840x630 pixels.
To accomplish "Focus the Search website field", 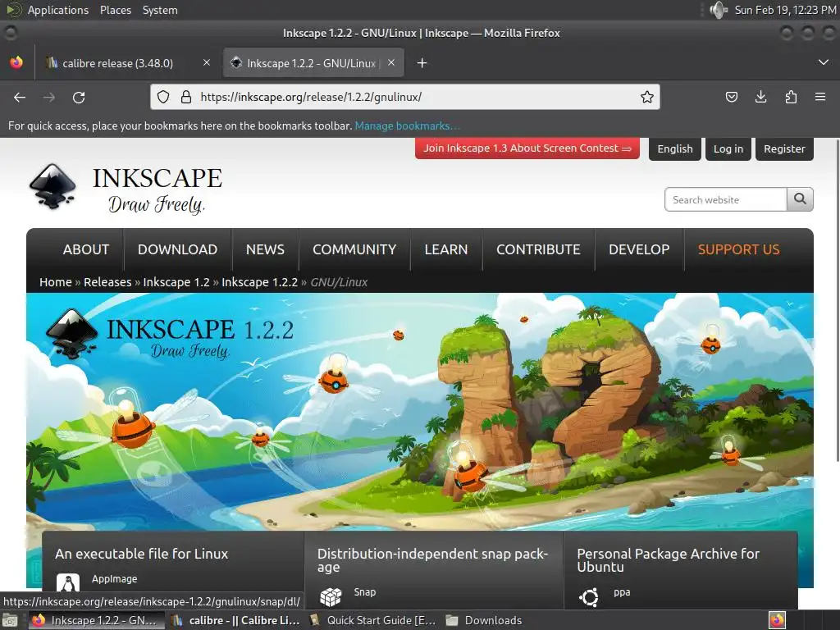I will (x=725, y=199).
